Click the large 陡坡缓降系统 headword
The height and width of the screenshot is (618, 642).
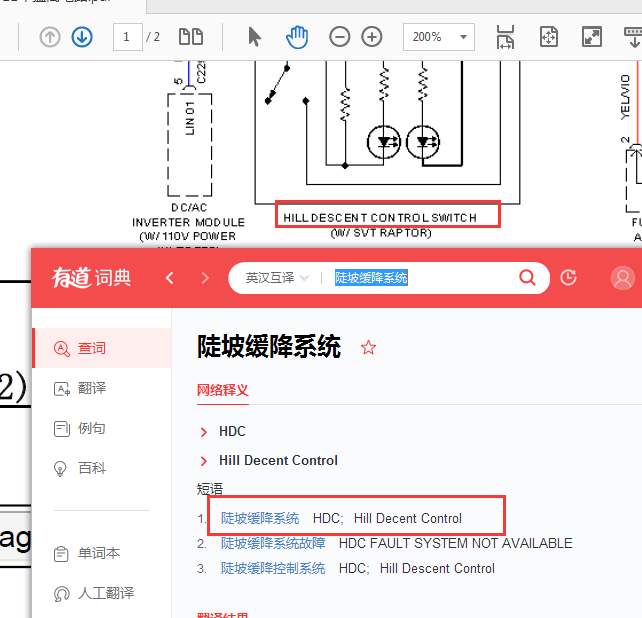tap(269, 346)
